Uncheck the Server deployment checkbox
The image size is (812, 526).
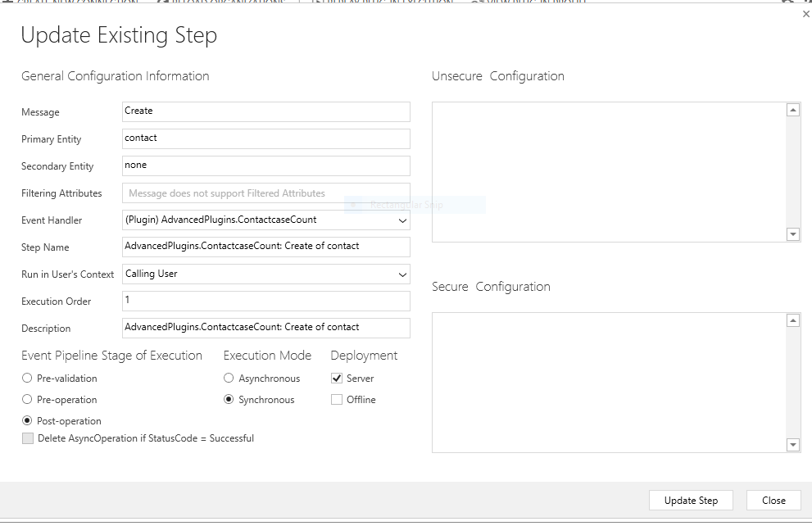point(337,379)
